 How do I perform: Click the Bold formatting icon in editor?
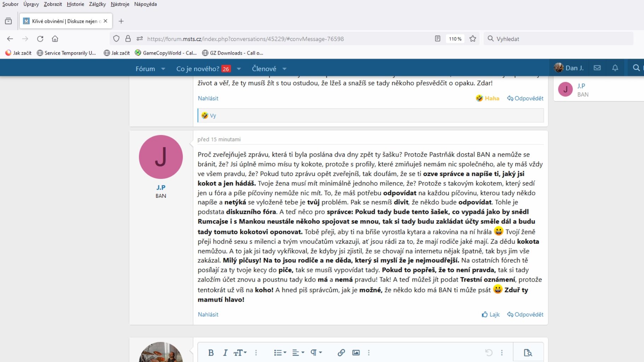pyautogui.click(x=211, y=352)
